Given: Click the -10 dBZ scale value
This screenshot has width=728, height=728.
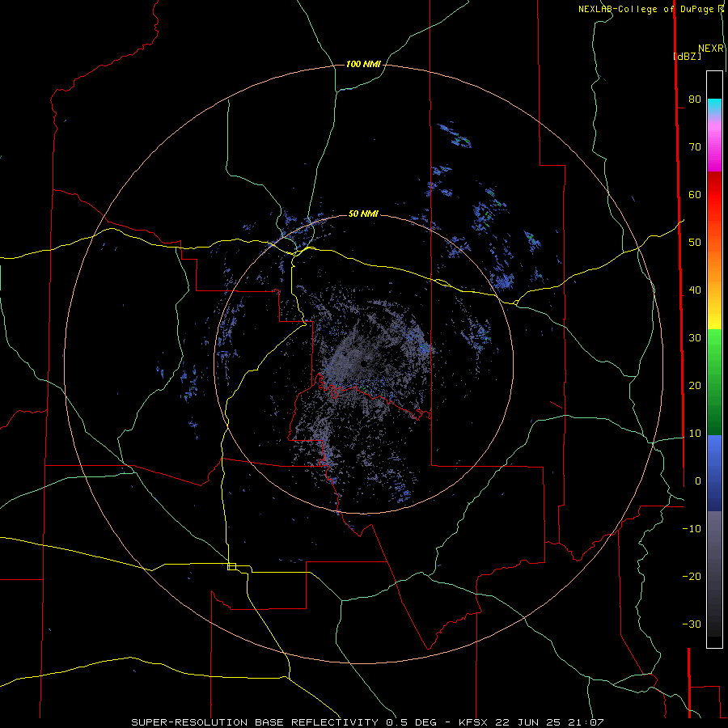Looking at the screenshot, I should click(692, 529).
